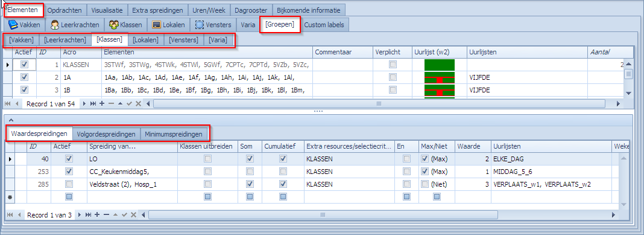Screen dimensions: 644x235
Task: Click the down arrow of upper grid scrollbar
Action: click(628, 94)
